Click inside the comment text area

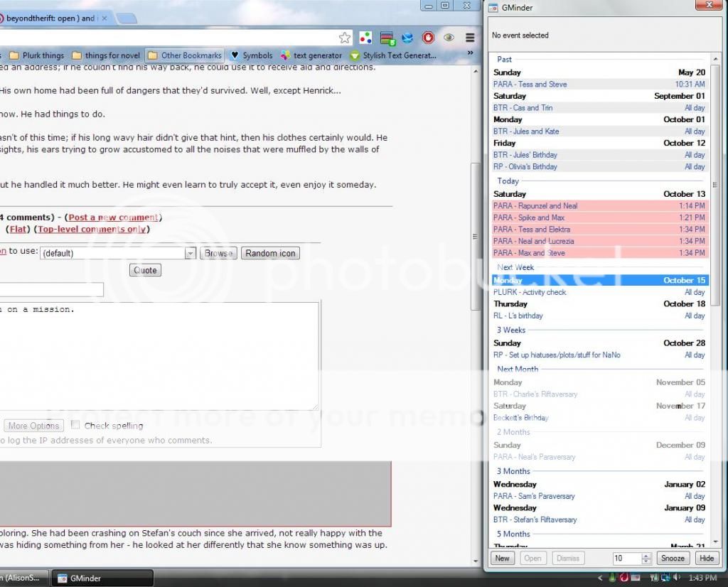coord(156,355)
